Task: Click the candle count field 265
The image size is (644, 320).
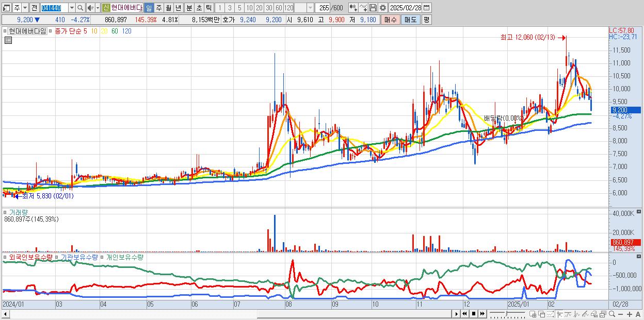Action: point(323,8)
